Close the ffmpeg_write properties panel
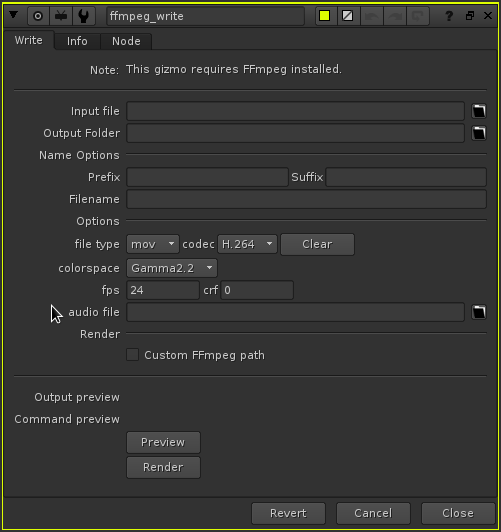Viewport: 501px width, 532px height. (x=488, y=16)
